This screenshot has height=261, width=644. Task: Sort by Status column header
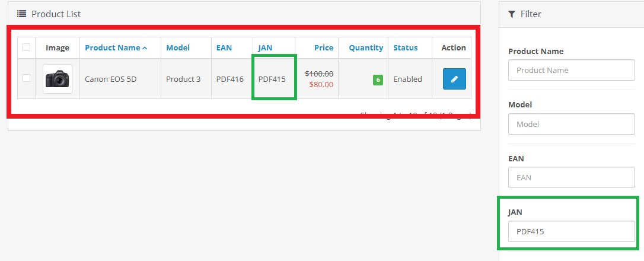coord(406,48)
